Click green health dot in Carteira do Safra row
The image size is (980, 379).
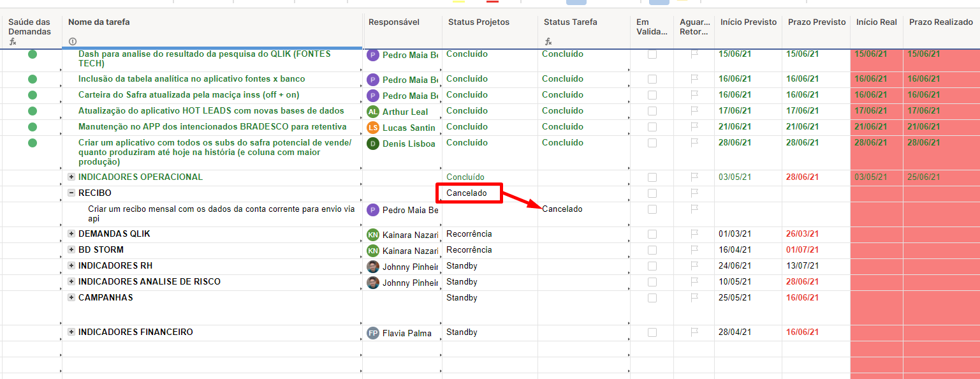pyautogui.click(x=33, y=95)
